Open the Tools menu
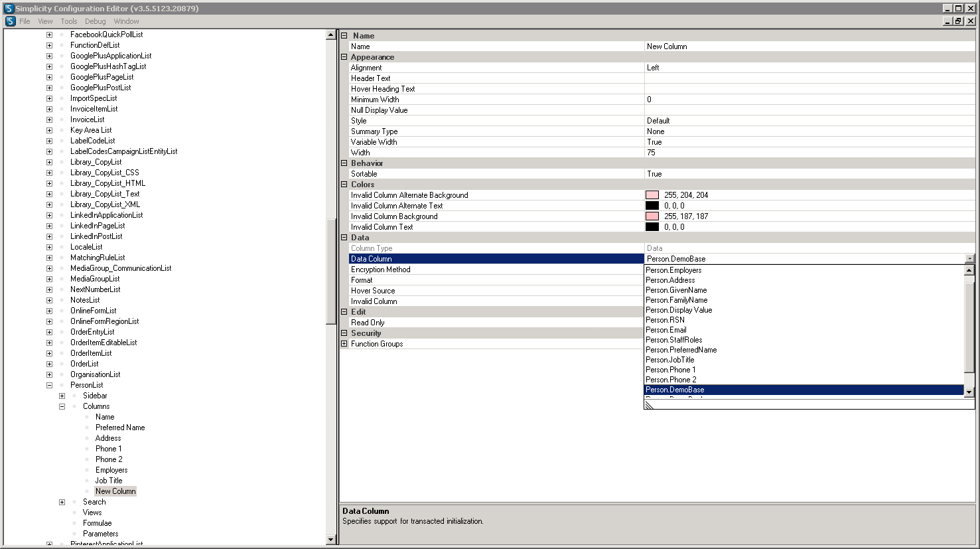Viewport: 980px width, 549px height. (x=69, y=21)
